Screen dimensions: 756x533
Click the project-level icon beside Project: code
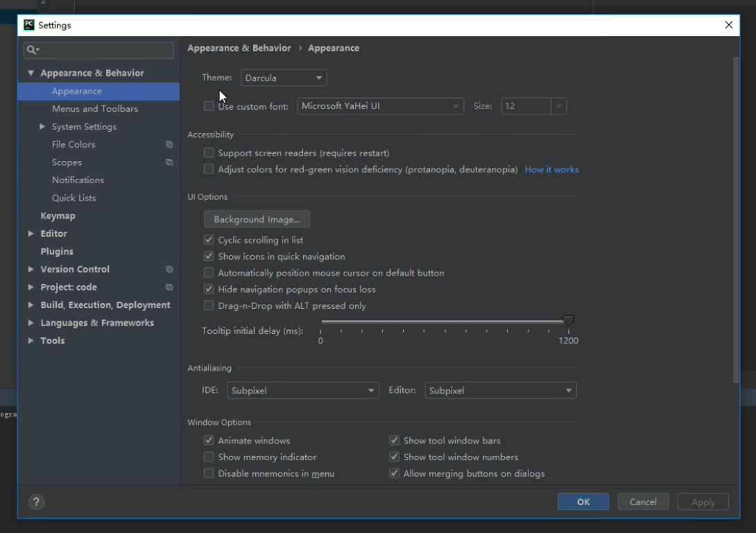click(x=169, y=287)
